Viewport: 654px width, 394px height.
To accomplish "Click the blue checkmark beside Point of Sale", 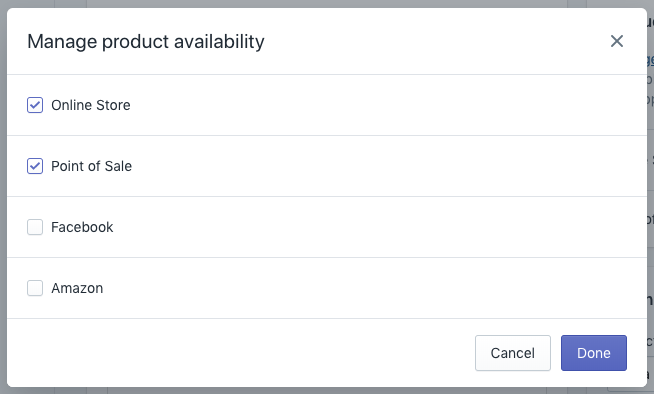I will 35,166.
